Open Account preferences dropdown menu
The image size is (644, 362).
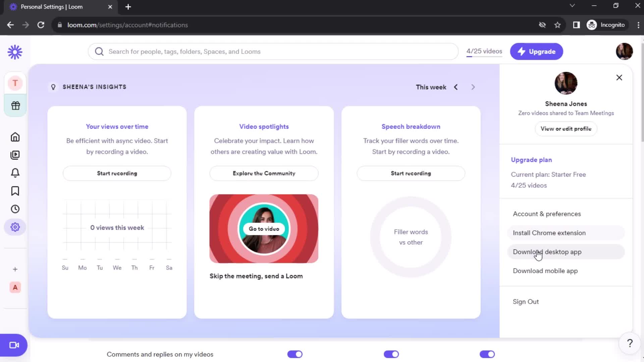[x=547, y=214]
